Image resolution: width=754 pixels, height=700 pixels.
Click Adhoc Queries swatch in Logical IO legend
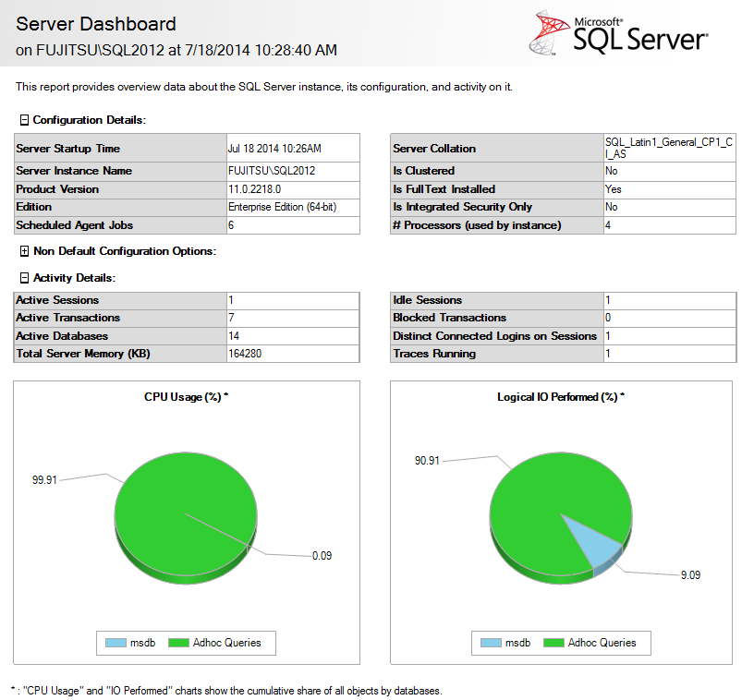pos(554,643)
